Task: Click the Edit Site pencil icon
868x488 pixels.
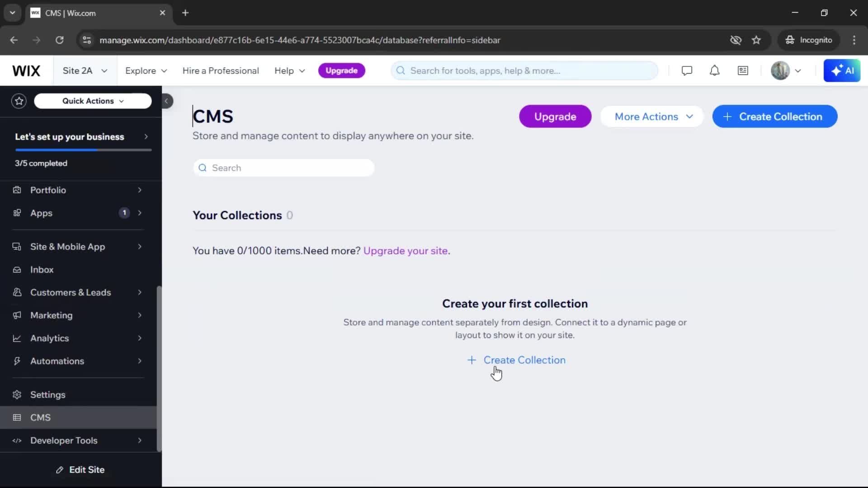Action: [x=60, y=470]
